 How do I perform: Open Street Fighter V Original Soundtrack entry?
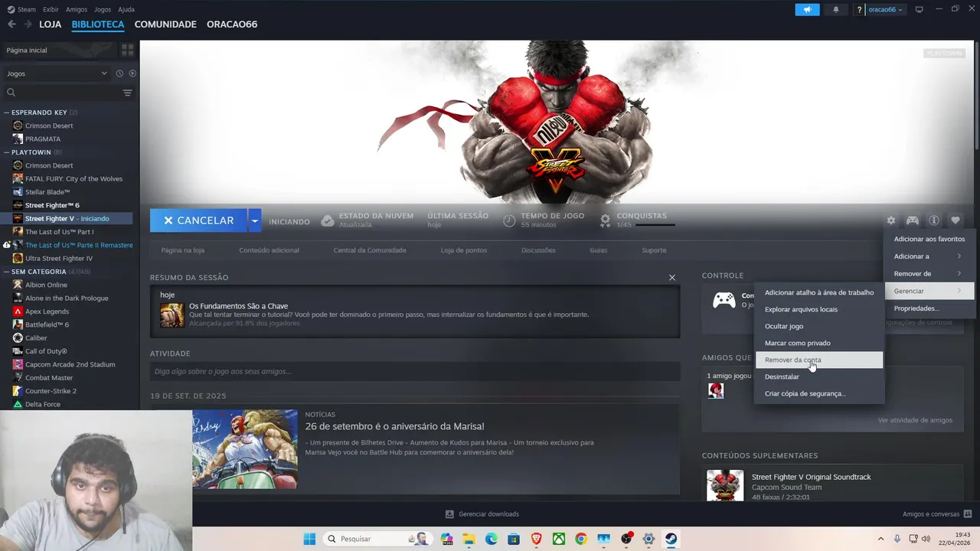tap(811, 477)
